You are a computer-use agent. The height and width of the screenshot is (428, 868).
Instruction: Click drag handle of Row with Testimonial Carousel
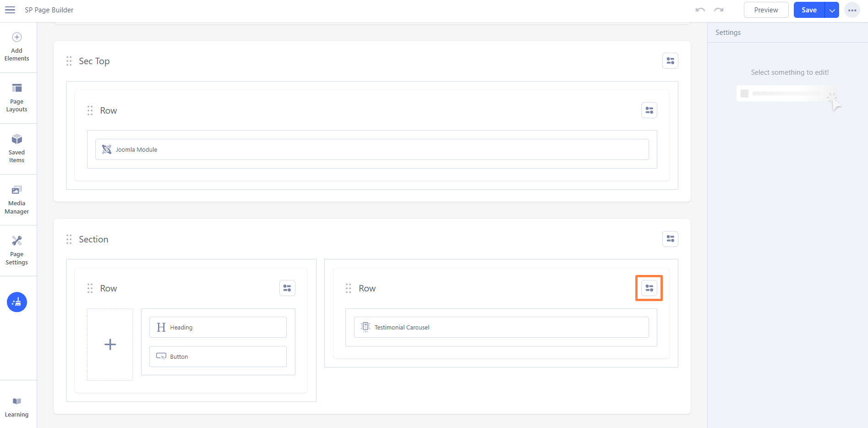tap(349, 288)
